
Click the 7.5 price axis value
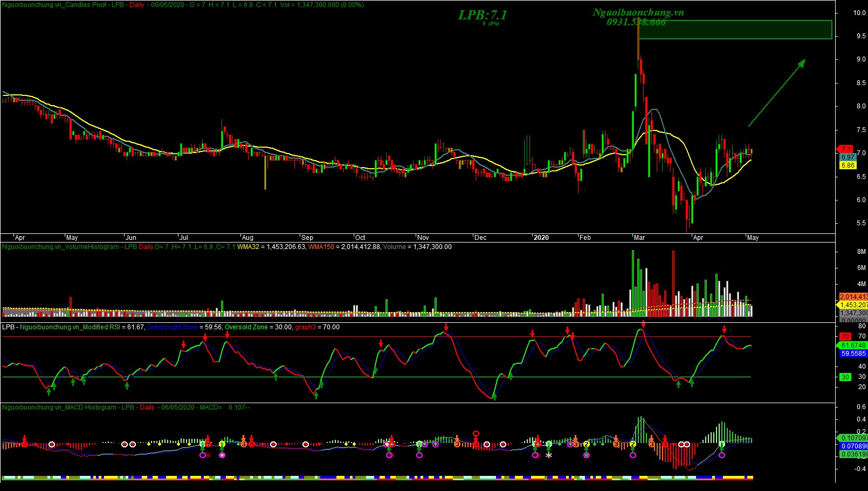tap(861, 130)
